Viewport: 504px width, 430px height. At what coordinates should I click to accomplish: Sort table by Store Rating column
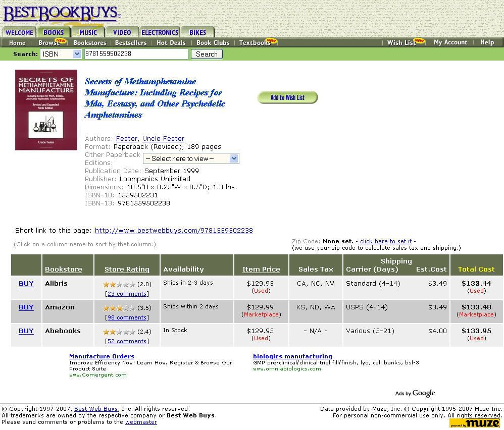[x=127, y=269]
